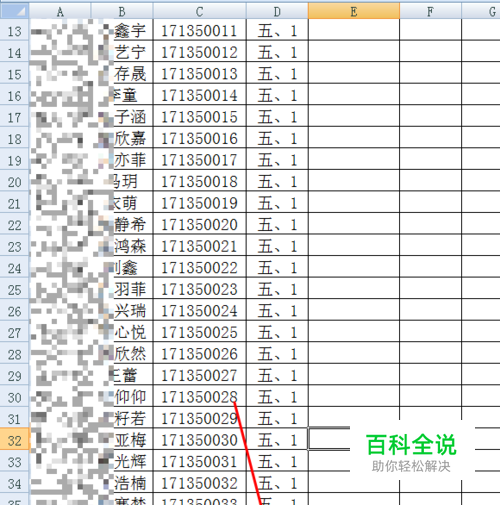Click name cell 心悦 in row 27

(x=130, y=333)
